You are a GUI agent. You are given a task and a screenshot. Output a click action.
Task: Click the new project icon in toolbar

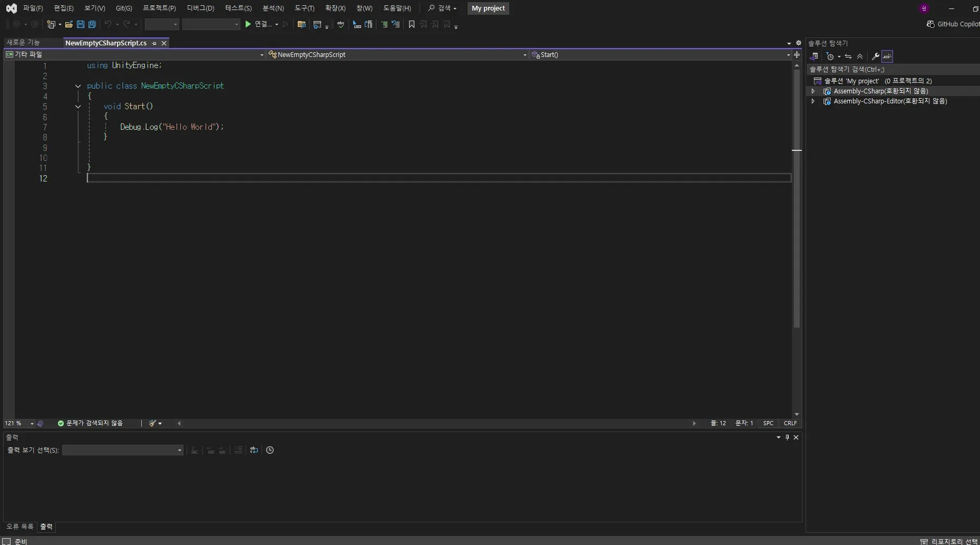(51, 24)
